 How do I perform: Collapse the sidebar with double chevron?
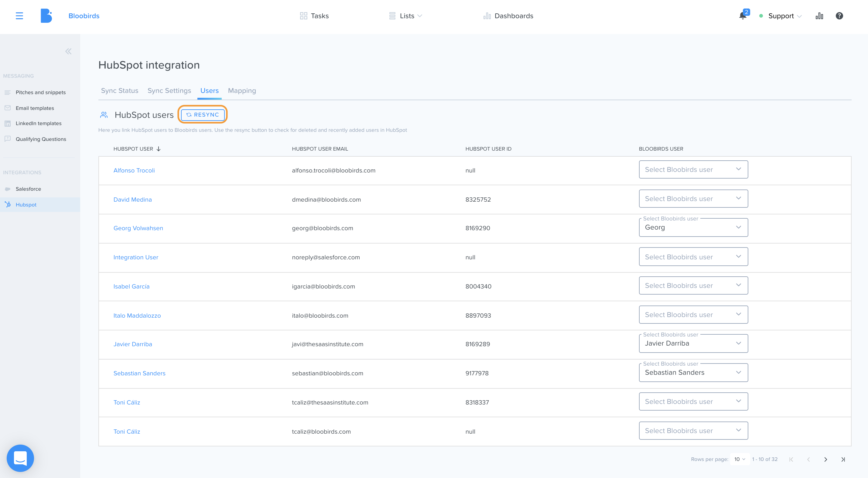click(x=68, y=51)
